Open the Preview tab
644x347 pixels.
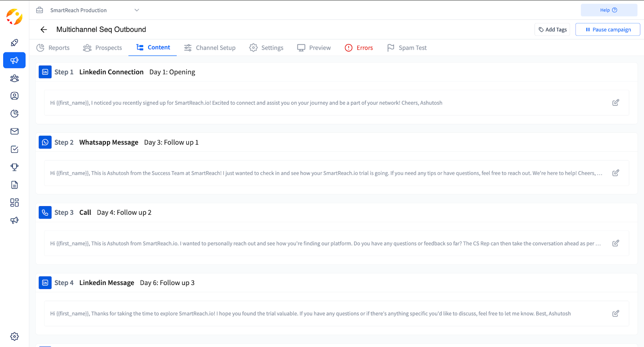coord(314,48)
